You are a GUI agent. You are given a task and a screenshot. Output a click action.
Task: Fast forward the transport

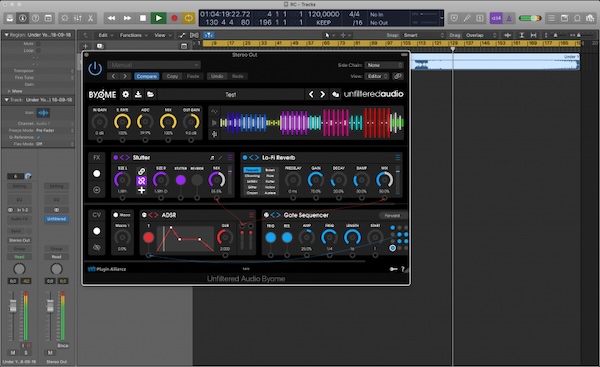(x=127, y=18)
